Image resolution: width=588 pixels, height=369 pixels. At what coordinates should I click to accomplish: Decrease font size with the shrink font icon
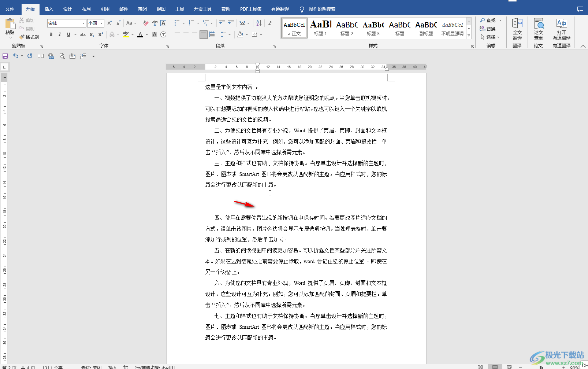[x=118, y=23]
